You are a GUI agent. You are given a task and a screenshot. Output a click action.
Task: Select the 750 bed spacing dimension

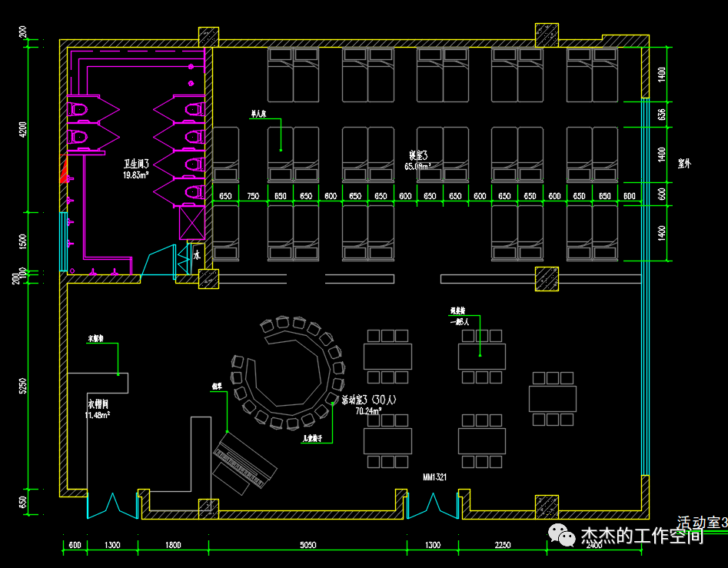[x=253, y=196]
